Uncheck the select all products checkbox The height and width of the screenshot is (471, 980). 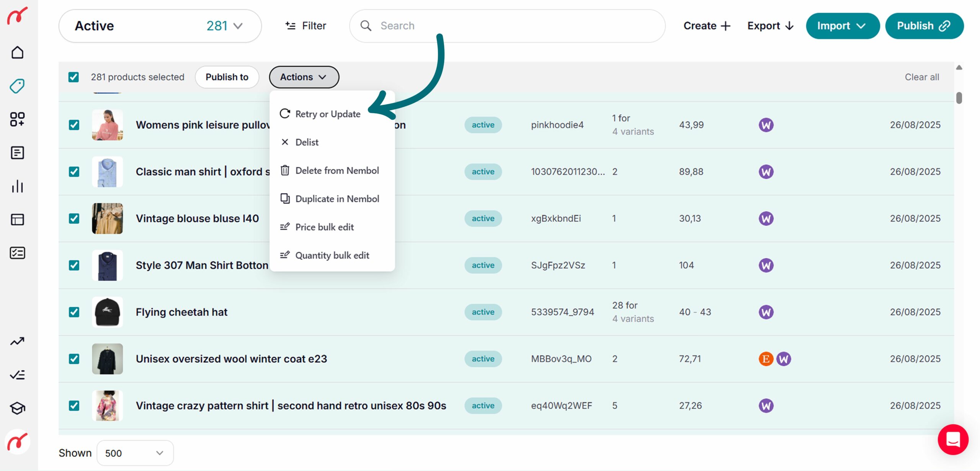(x=73, y=77)
